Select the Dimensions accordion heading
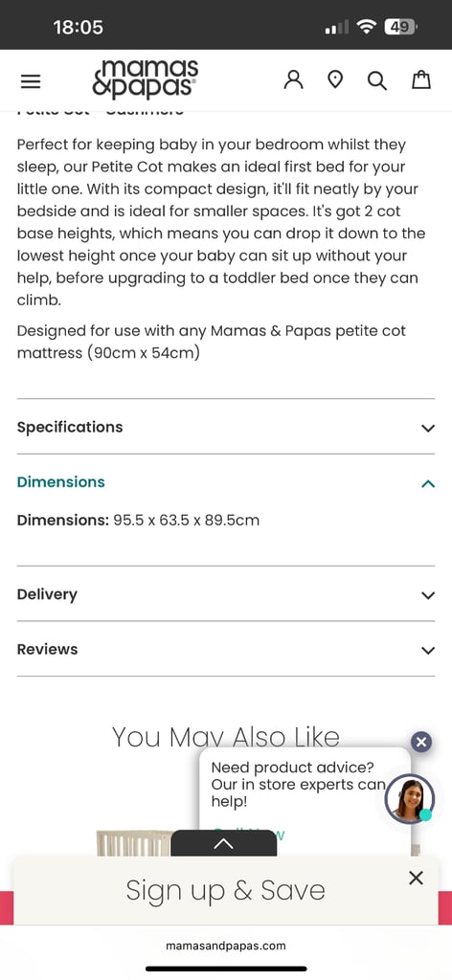Screen dimensions: 452x980 click(60, 482)
